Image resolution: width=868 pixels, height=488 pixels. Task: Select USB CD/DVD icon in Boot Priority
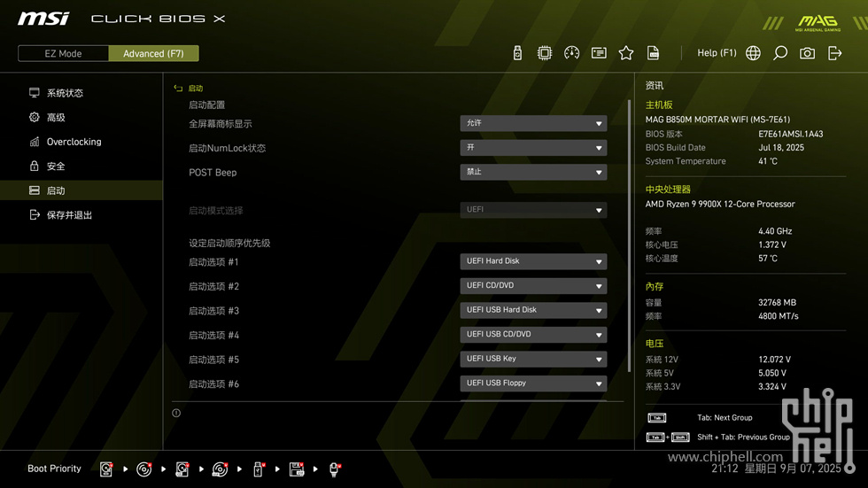pos(220,469)
